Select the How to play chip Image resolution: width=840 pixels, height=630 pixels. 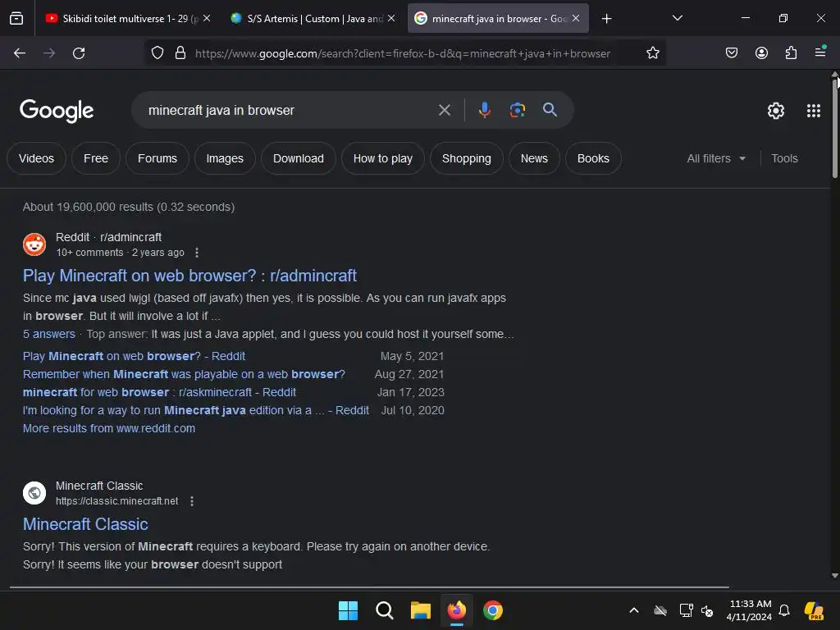pos(383,158)
